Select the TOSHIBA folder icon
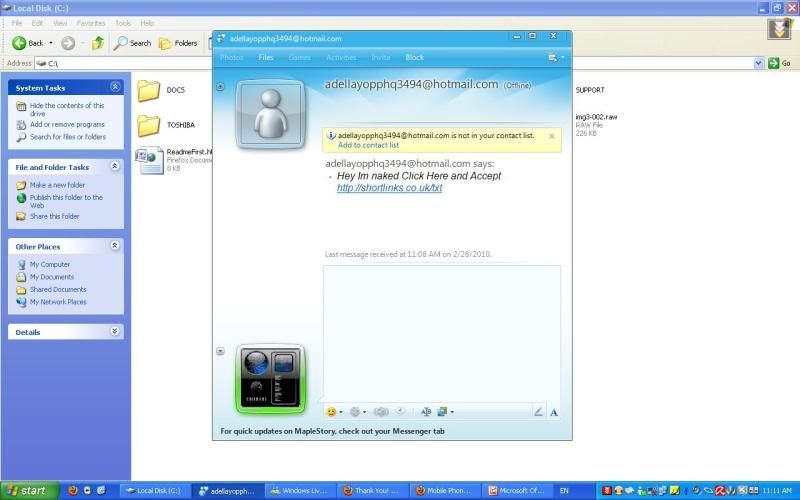The height and width of the screenshot is (500, 800). pyautogui.click(x=148, y=126)
